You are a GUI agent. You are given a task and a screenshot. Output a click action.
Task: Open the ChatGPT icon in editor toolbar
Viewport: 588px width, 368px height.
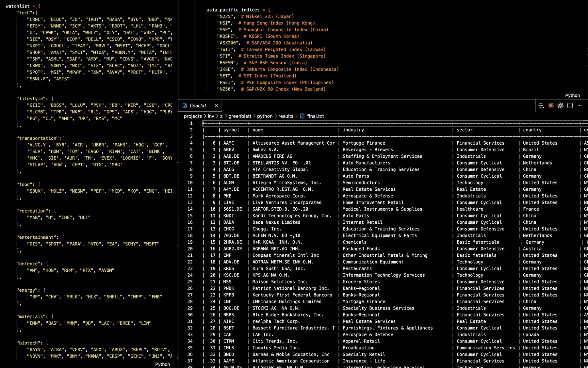561,105
